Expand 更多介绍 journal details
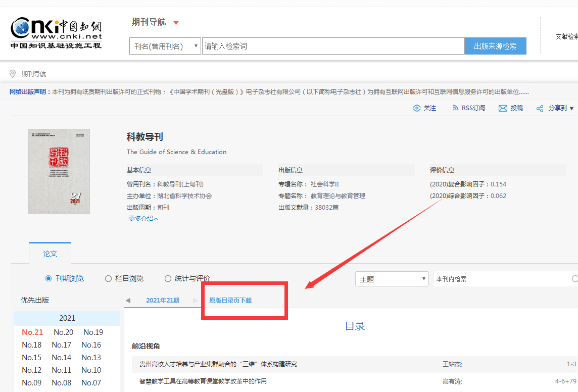 click(143, 218)
